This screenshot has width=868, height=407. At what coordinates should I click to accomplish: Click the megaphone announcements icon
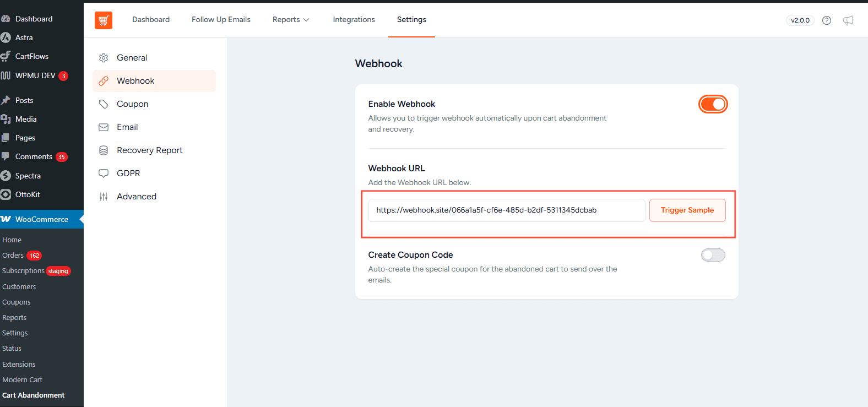[x=848, y=20]
